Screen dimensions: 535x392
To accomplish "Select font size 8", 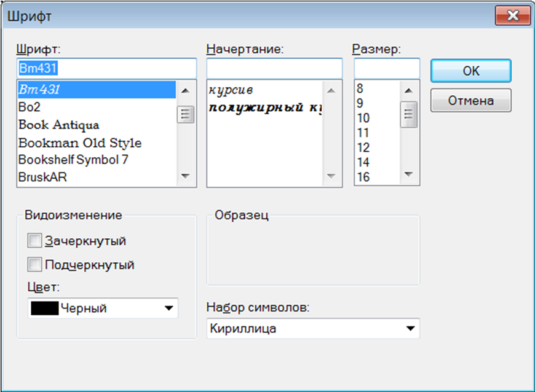I will (x=360, y=88).
